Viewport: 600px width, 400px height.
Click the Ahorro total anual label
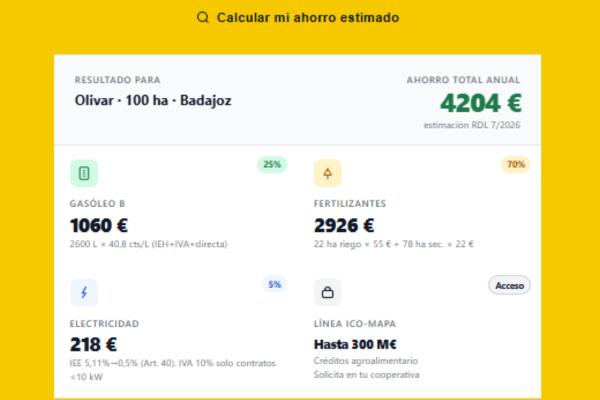tap(463, 80)
